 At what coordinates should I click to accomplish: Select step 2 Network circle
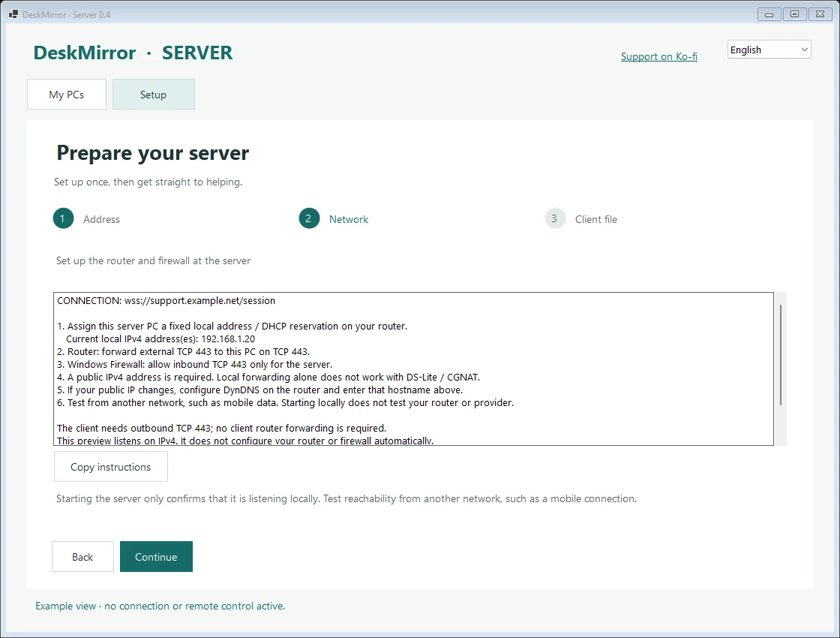tap(309, 218)
